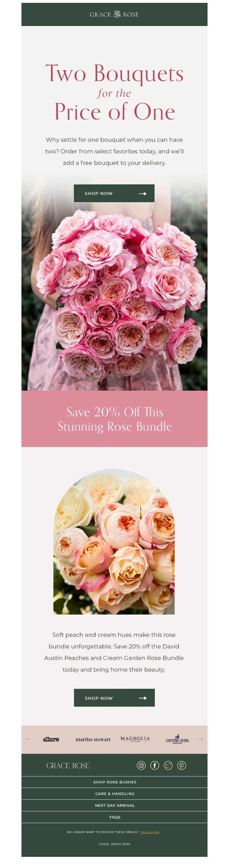Open the Pinterest icon in footer
229x868 pixels.
coord(181,765)
